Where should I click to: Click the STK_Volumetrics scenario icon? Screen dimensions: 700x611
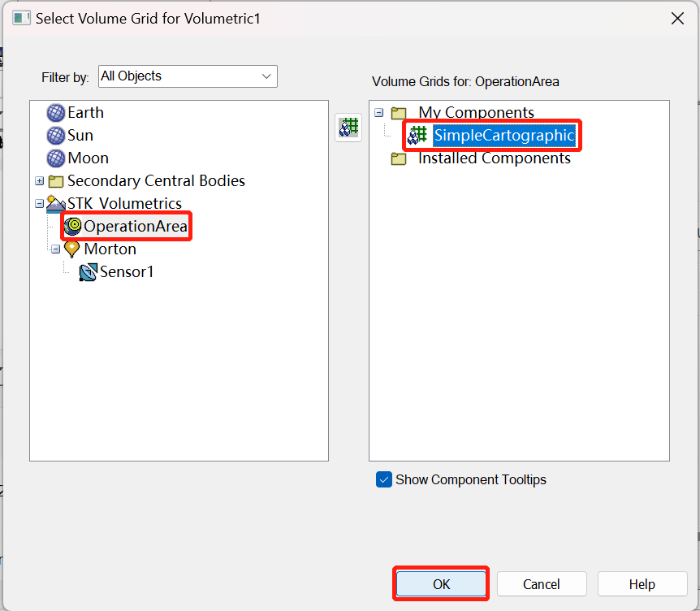[56, 204]
